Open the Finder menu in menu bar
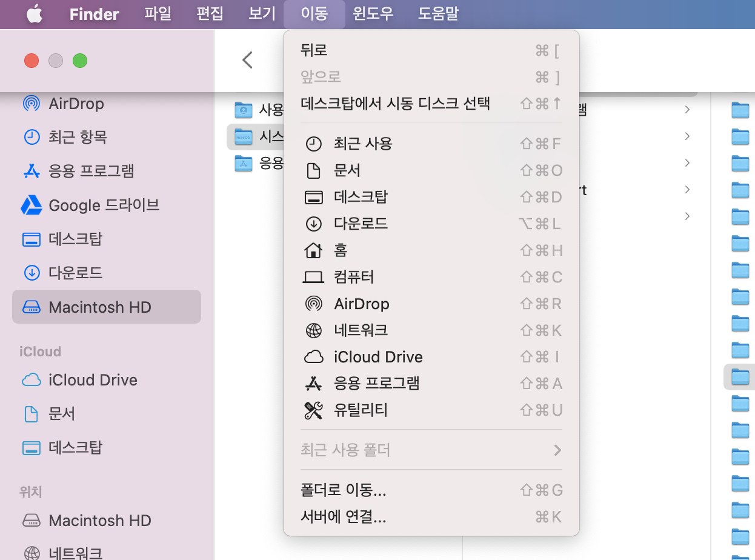Screen dimensions: 755x560 [94, 14]
